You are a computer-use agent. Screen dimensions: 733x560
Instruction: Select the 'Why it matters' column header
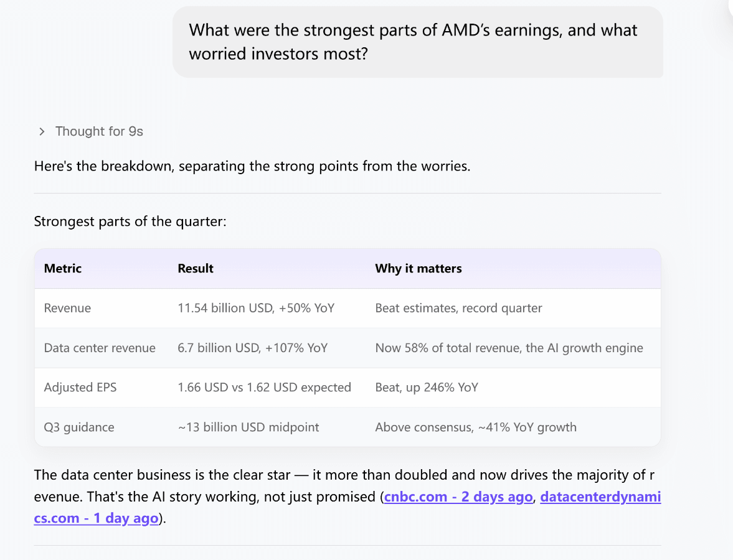(x=419, y=269)
